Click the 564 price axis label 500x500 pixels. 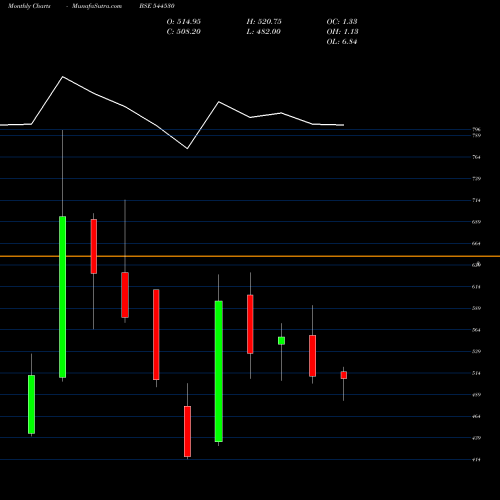pos(476,330)
